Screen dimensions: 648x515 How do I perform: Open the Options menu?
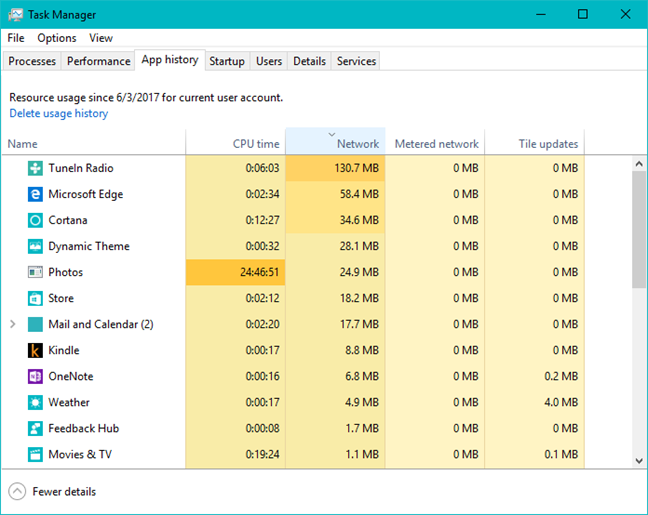pos(57,38)
